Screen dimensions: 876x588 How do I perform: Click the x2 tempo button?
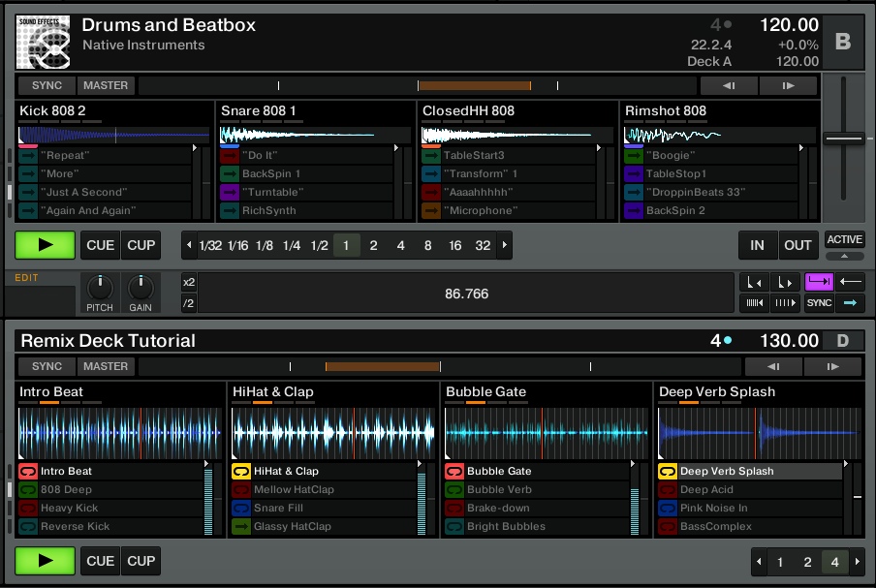[189, 282]
